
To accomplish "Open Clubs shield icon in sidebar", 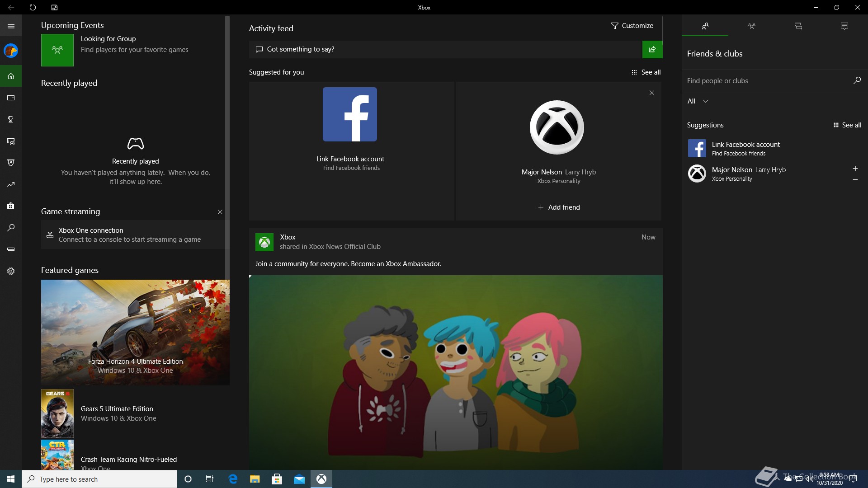I will pyautogui.click(x=11, y=163).
